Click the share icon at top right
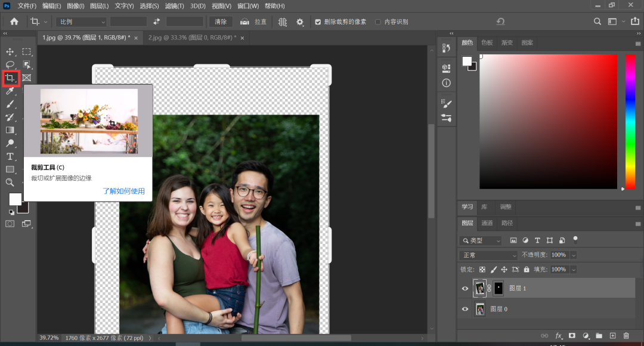644x346 pixels. tap(635, 21)
